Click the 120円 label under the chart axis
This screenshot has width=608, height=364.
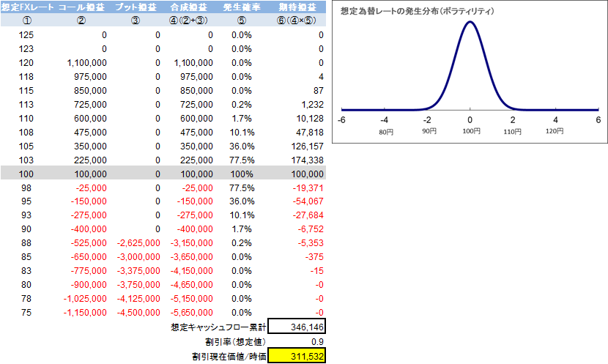555,132
